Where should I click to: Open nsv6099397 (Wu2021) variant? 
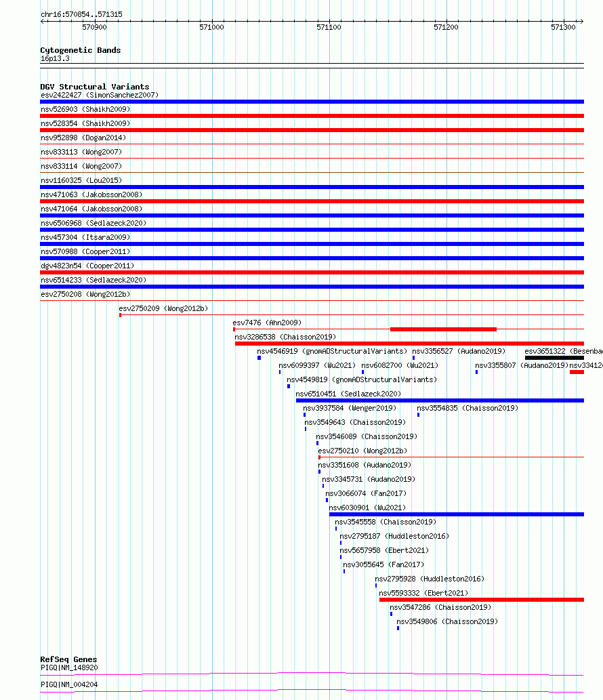pos(317,366)
